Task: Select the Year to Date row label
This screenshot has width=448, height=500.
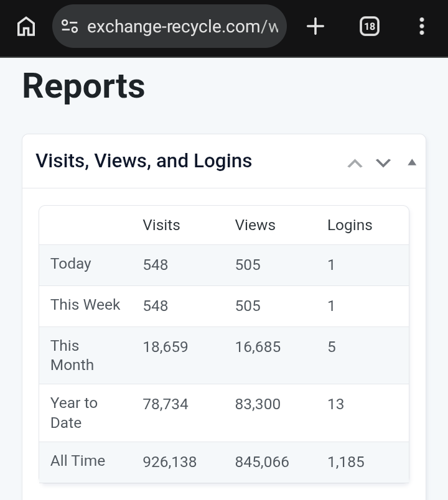Action: point(74,412)
